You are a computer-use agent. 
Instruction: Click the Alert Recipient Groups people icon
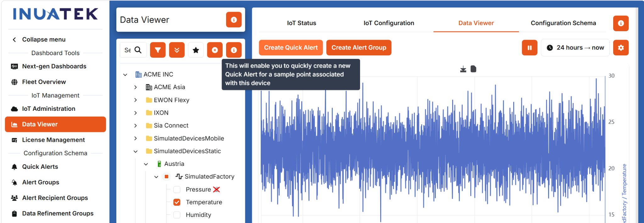pyautogui.click(x=14, y=198)
